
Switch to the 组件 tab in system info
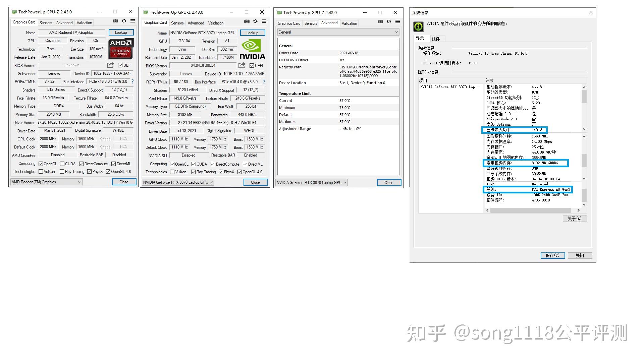tap(436, 38)
